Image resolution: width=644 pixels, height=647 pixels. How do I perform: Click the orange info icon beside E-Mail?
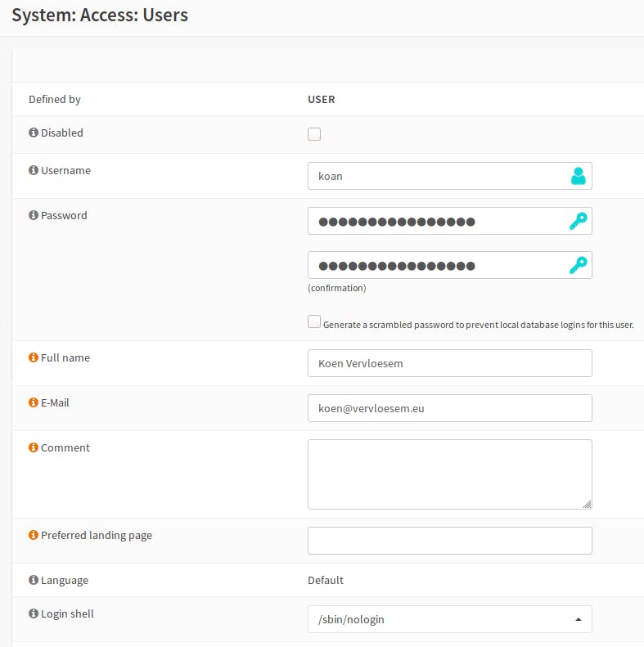[34, 403]
